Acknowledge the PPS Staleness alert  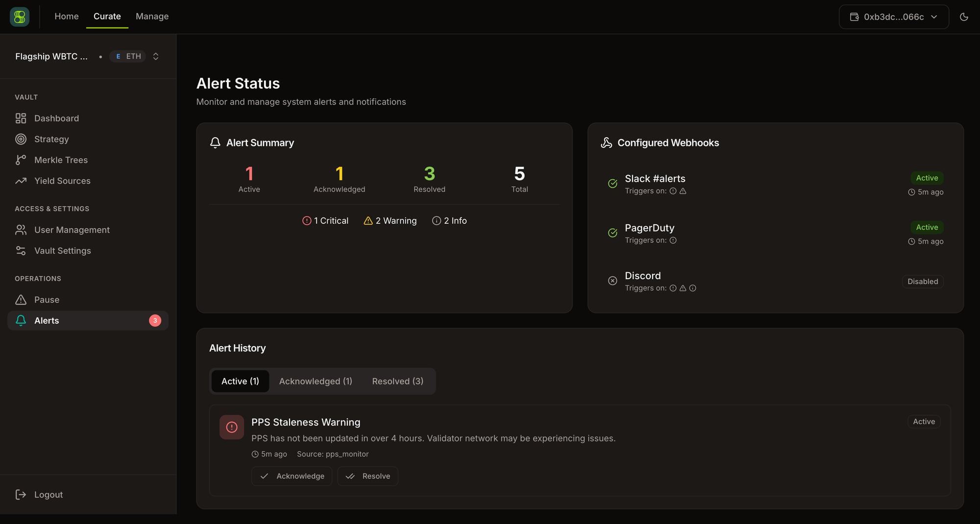(292, 476)
